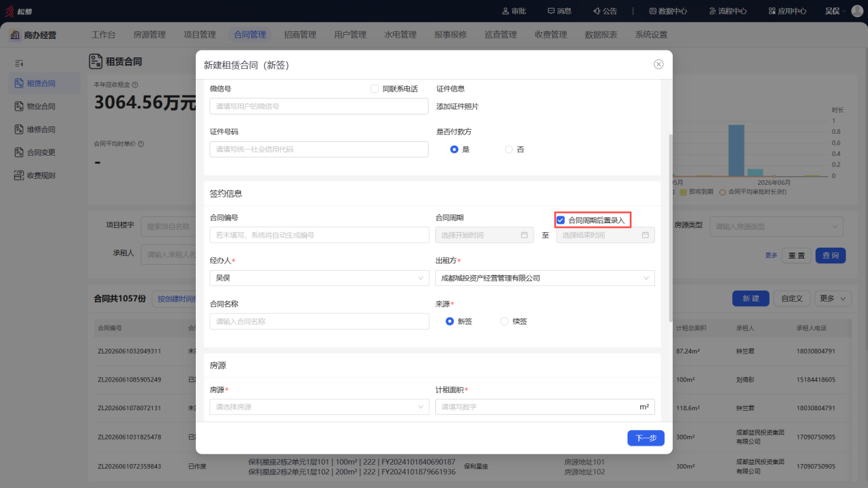Open the 审批 approval icon in header

(x=514, y=11)
